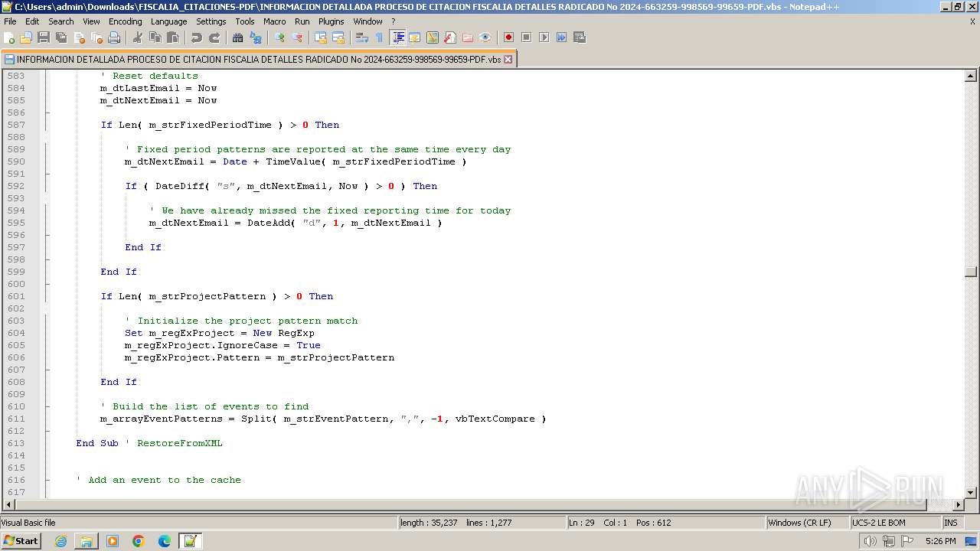Toggle Folder as Workspace icon
This screenshot has width=980, height=551.
pyautogui.click(x=468, y=37)
